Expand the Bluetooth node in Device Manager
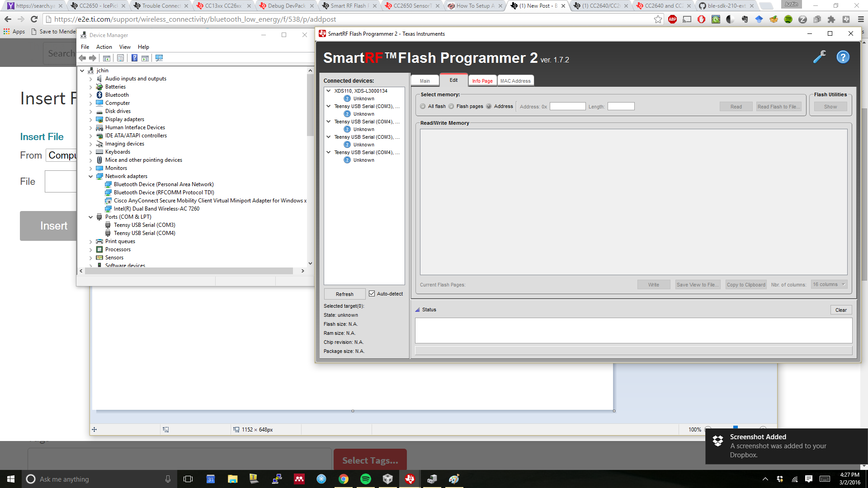Viewport: 868px width, 488px height. [90, 95]
